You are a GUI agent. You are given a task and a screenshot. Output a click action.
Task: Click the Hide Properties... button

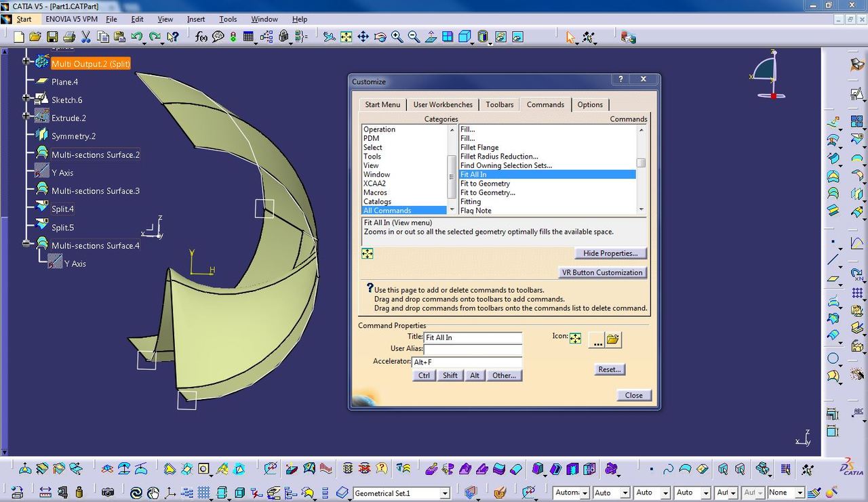tap(610, 253)
